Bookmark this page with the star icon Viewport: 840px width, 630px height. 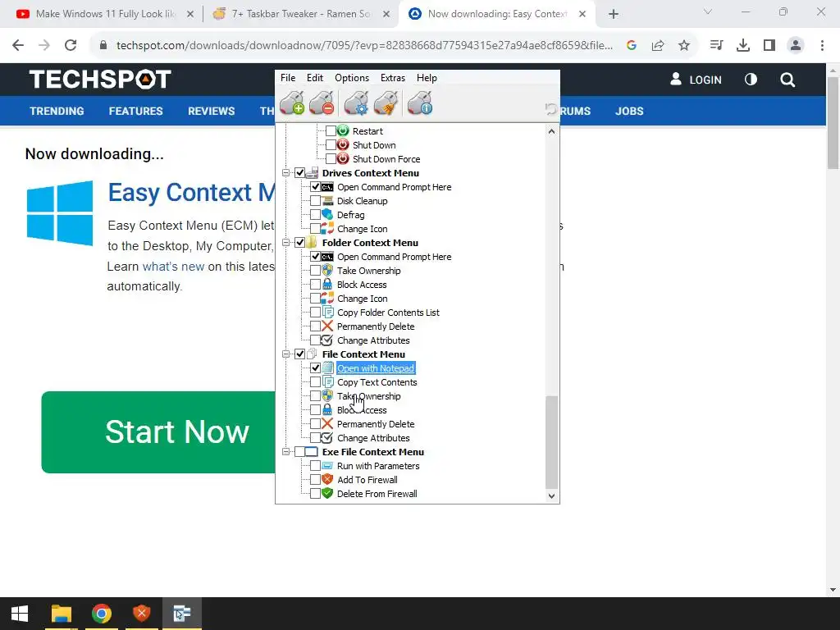tap(684, 46)
